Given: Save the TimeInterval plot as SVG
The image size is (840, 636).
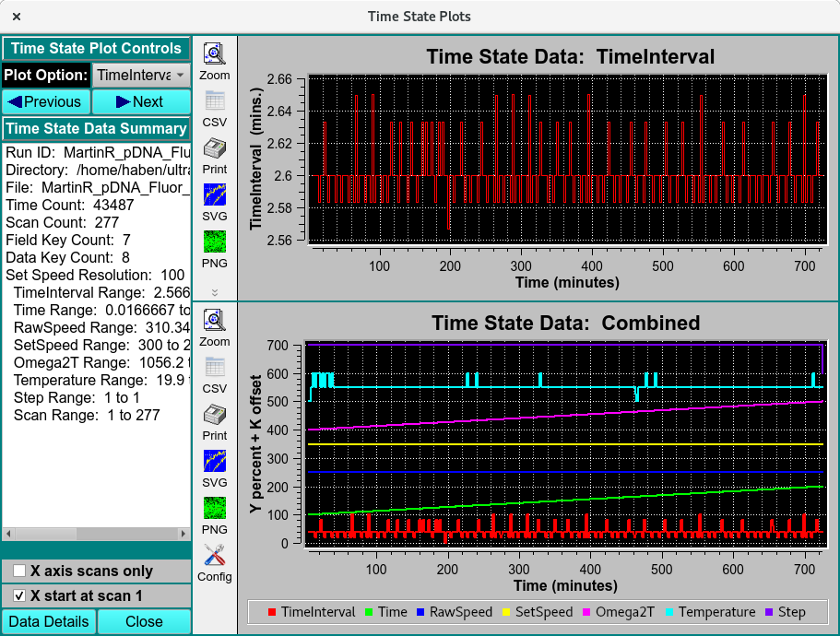Looking at the screenshot, I should pos(214,194).
